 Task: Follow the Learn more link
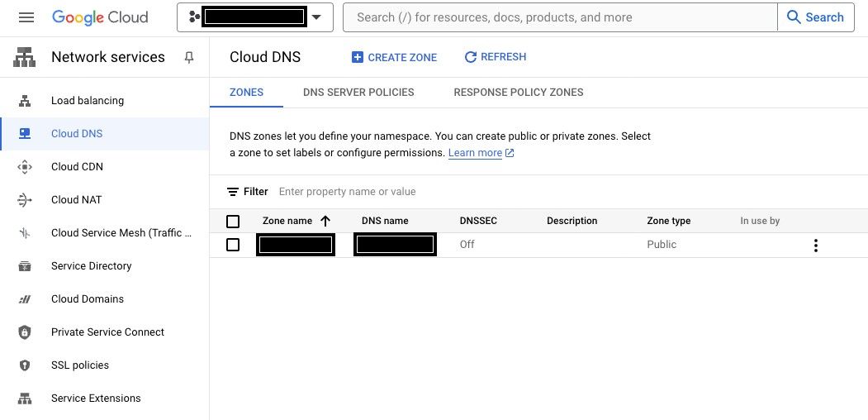pyautogui.click(x=475, y=153)
